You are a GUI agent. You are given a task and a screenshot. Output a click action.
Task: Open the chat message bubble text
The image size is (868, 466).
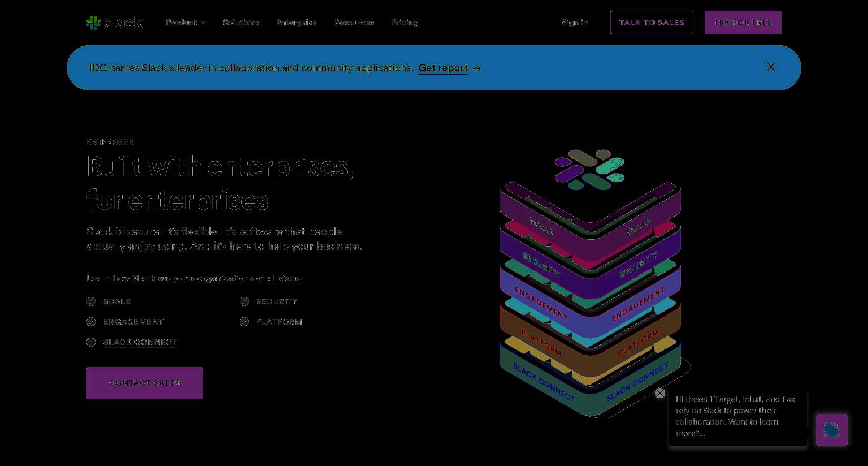point(735,416)
